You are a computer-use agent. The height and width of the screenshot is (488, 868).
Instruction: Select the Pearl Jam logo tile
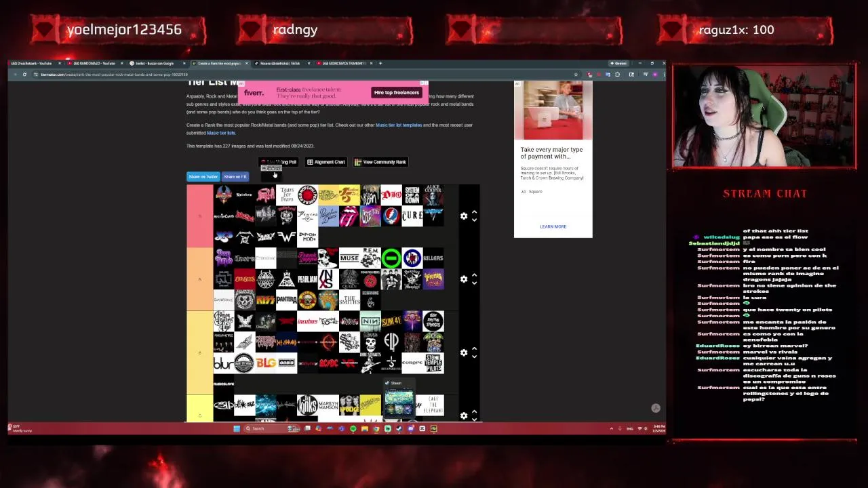pyautogui.click(x=308, y=279)
